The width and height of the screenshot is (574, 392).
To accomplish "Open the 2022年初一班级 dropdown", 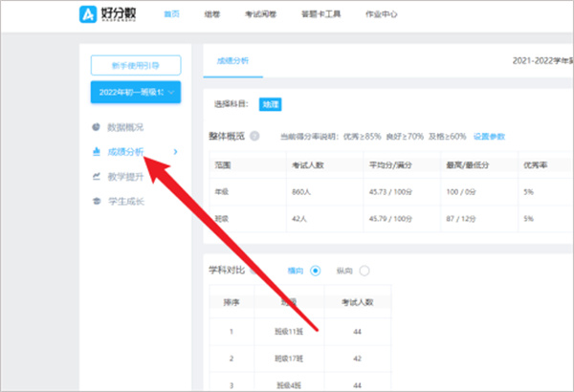I will [x=136, y=92].
